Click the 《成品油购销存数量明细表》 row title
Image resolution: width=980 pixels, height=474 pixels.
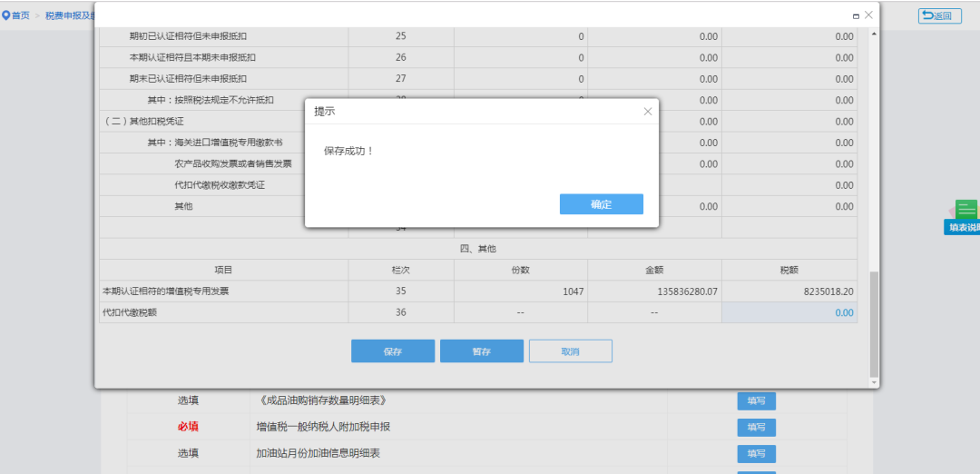(322, 400)
